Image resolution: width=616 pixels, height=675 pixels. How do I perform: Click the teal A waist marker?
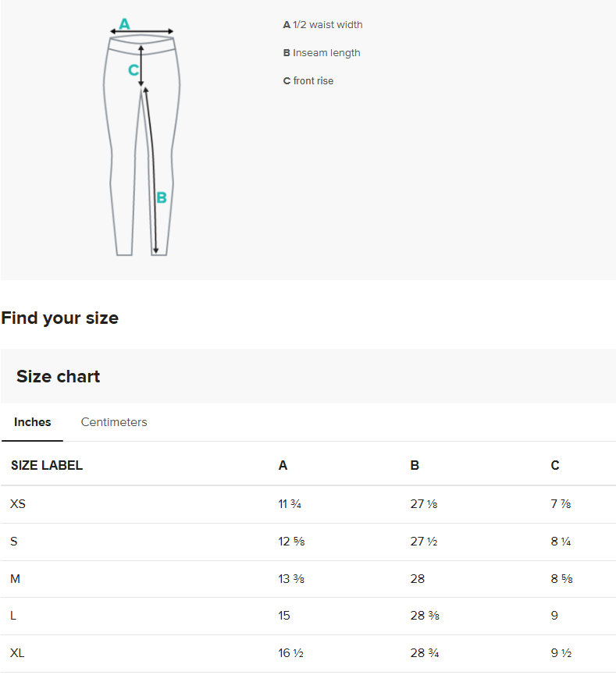click(124, 23)
